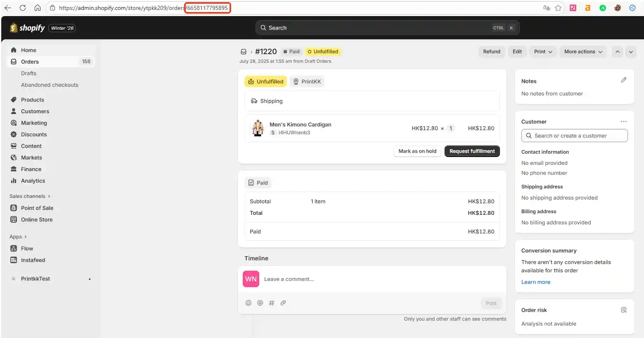644x338 pixels.
Task: Expand the Sales channels section
Action: point(30,196)
